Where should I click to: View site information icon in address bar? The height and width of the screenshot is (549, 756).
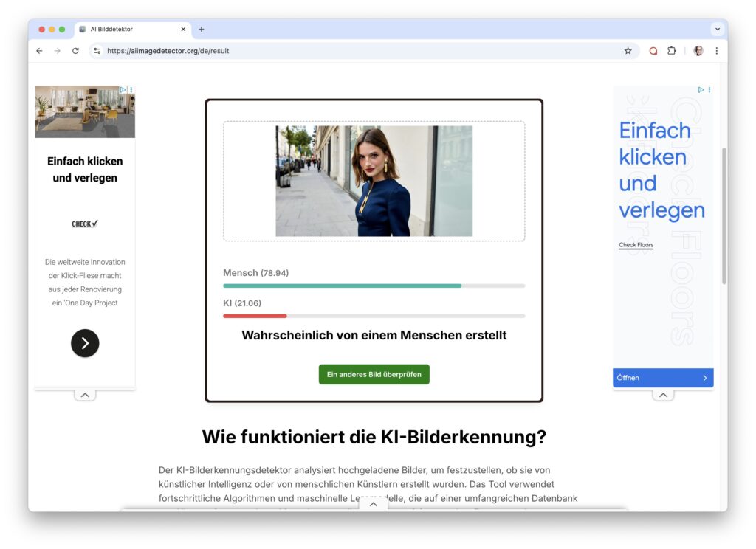(97, 51)
